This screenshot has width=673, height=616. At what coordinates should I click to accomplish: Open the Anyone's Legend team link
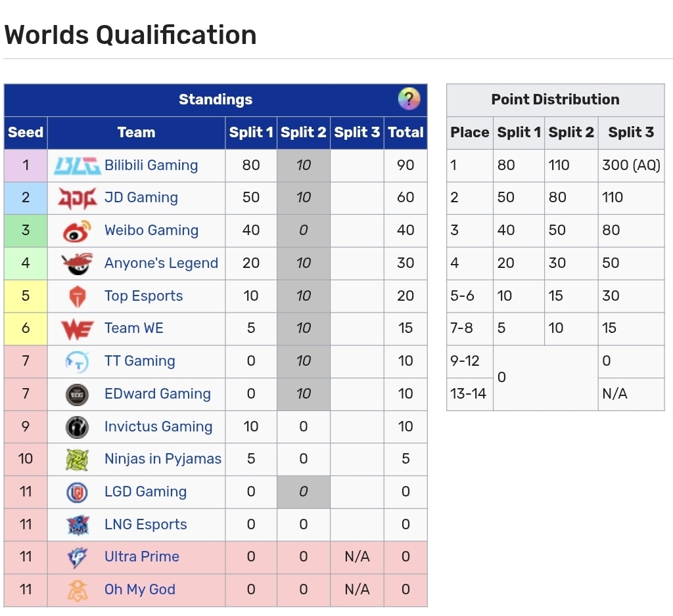(x=162, y=263)
